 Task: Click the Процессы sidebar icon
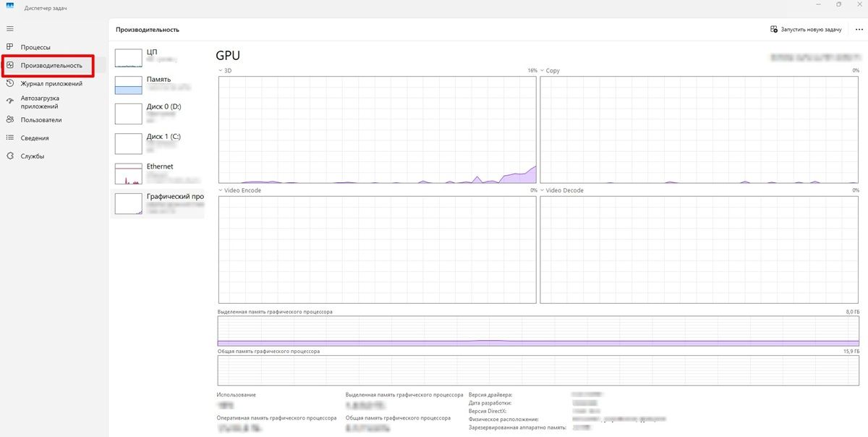pyautogui.click(x=10, y=47)
